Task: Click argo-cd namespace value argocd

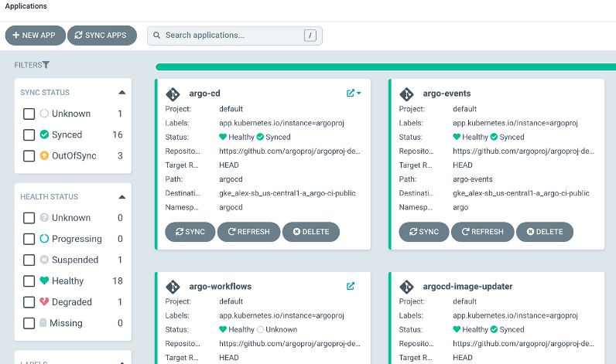Action: (231, 207)
